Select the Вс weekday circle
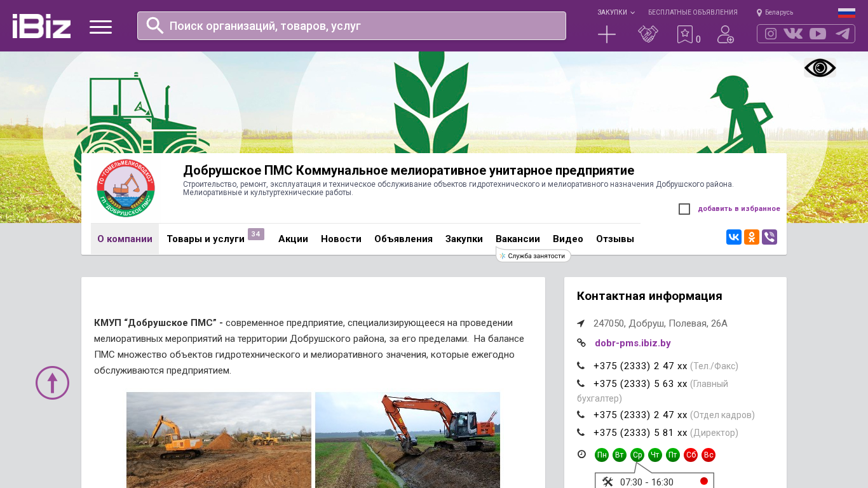This screenshot has height=488, width=868. [709, 455]
